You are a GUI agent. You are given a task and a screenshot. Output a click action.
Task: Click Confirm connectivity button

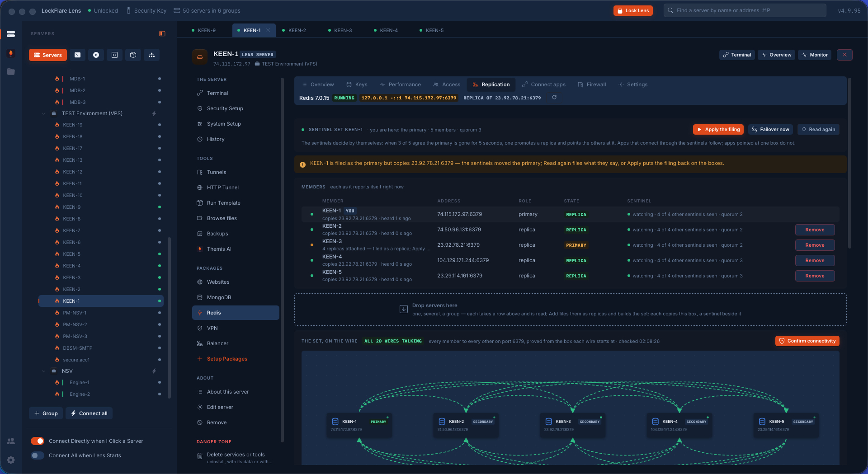click(x=807, y=341)
